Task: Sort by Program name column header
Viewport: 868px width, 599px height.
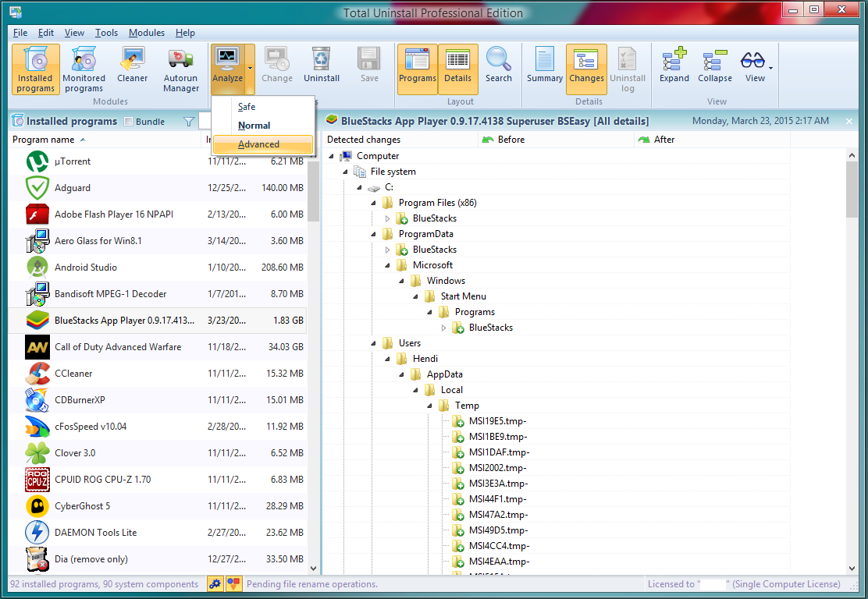Action: 105,140
